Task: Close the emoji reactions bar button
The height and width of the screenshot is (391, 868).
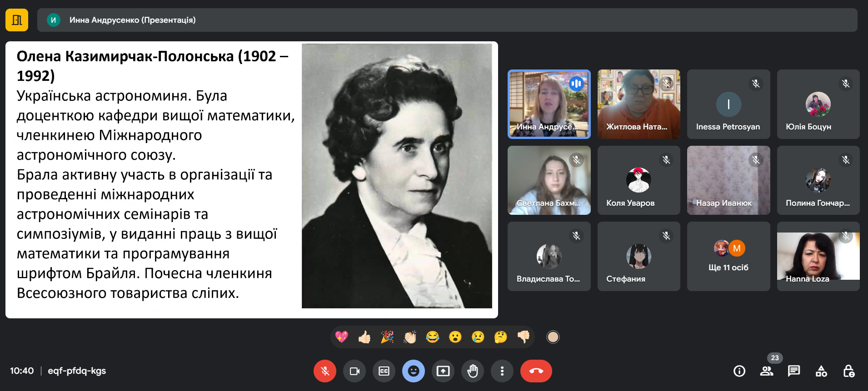Action: tap(413, 371)
